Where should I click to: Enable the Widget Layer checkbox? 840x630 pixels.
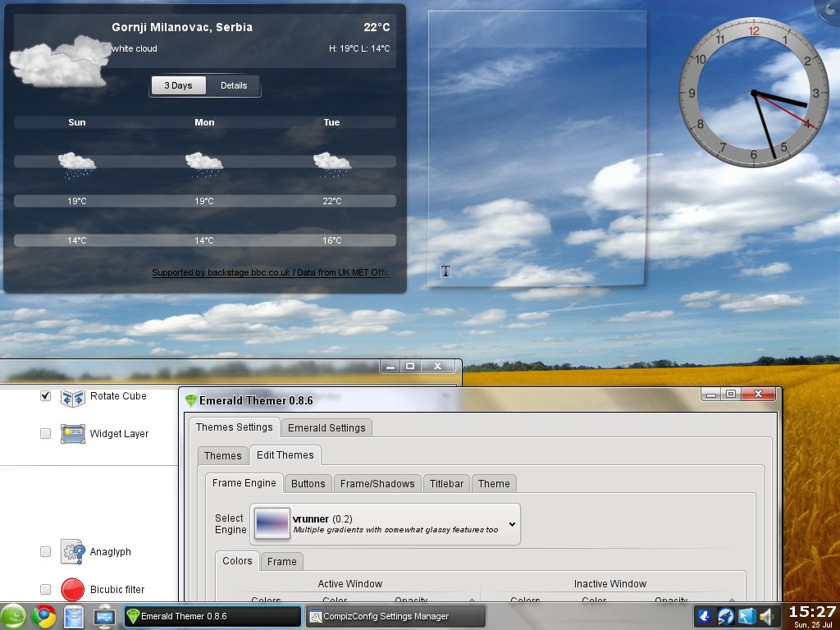click(46, 433)
